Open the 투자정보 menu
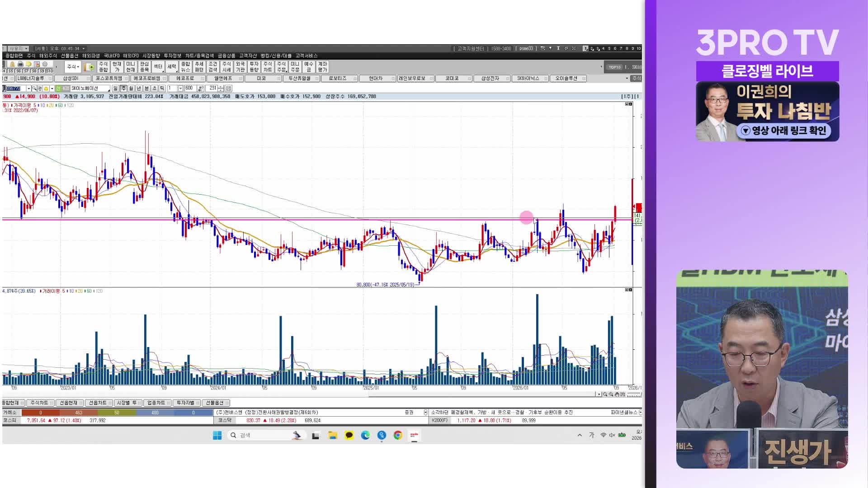The width and height of the screenshot is (868, 488). [172, 56]
